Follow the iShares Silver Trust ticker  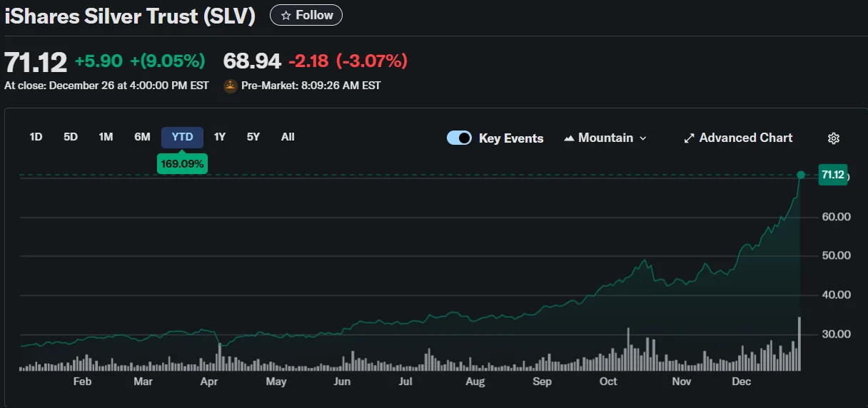point(306,15)
